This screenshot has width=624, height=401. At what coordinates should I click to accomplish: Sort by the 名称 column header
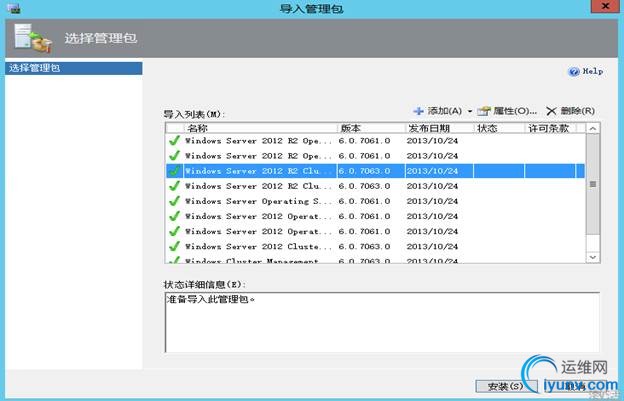[x=260, y=128]
